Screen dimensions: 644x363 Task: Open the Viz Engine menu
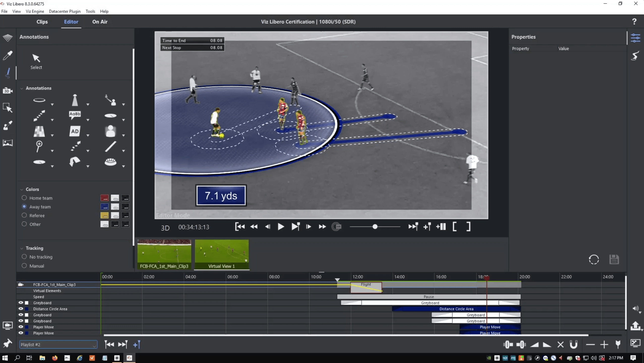35,11
